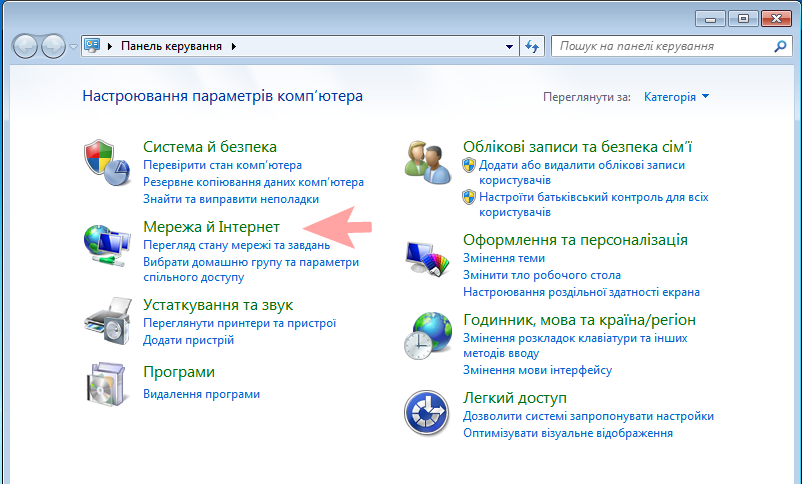Expand the address bar history dropdown
The width and height of the screenshot is (802, 484).
pos(509,47)
